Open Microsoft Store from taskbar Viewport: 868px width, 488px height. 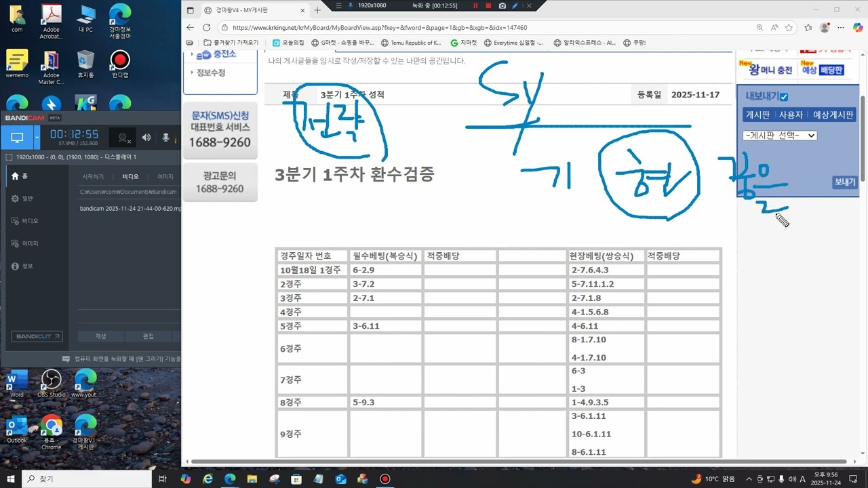(296, 479)
